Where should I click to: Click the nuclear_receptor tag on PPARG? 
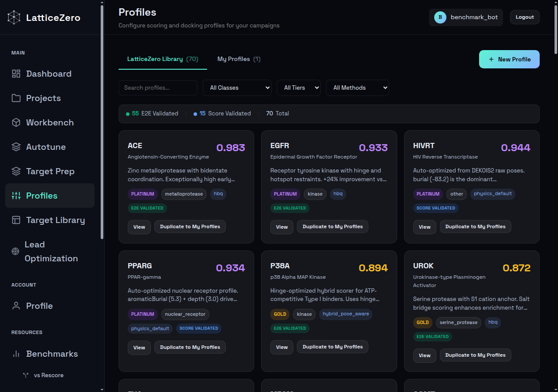[x=185, y=314]
